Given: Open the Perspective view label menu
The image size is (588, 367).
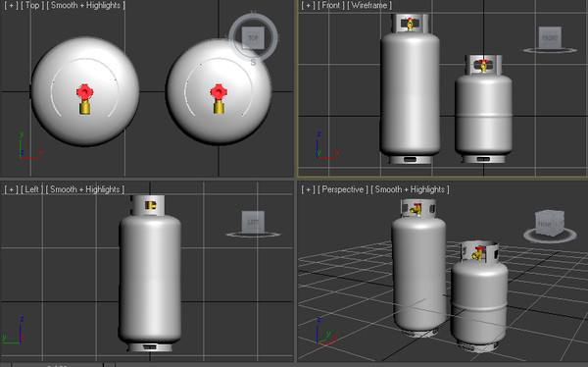Looking at the screenshot, I should tap(343, 189).
